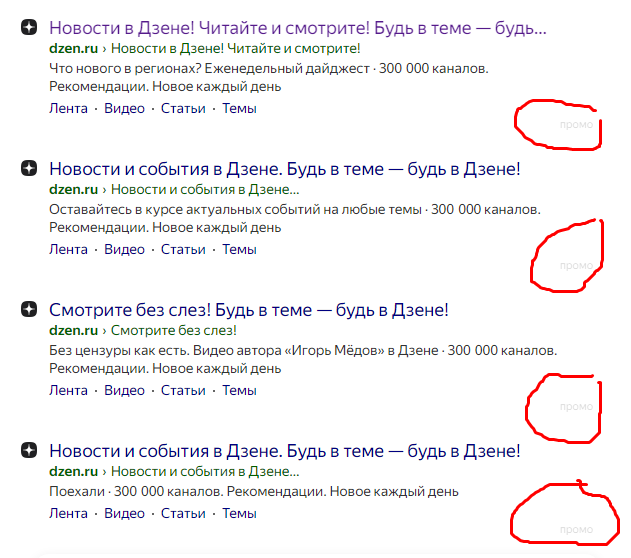The height and width of the screenshot is (558, 631).
Task: Open Видео under the 'Оставайтесь в курсе' result
Action: [124, 249]
